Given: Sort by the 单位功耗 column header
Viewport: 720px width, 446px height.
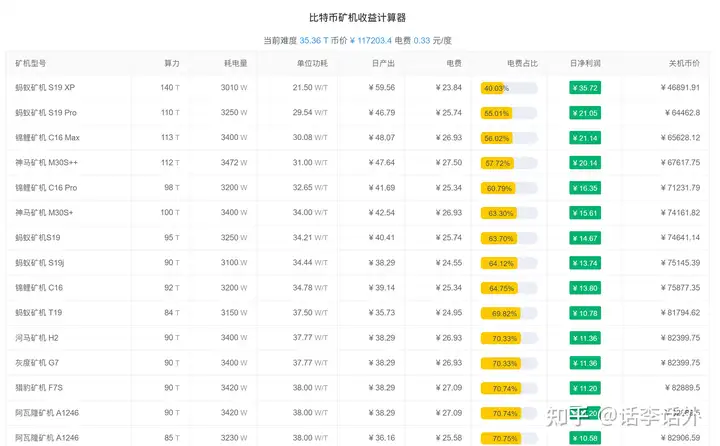Looking at the screenshot, I should click(x=312, y=63).
